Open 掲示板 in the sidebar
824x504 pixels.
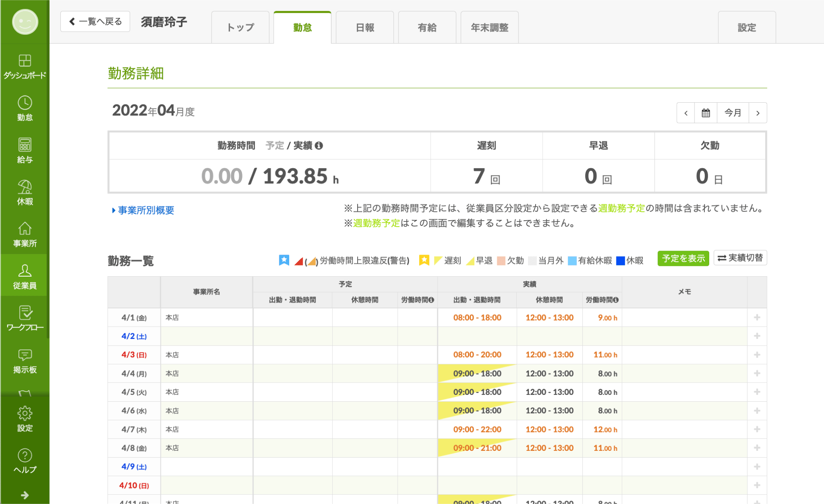point(25,361)
